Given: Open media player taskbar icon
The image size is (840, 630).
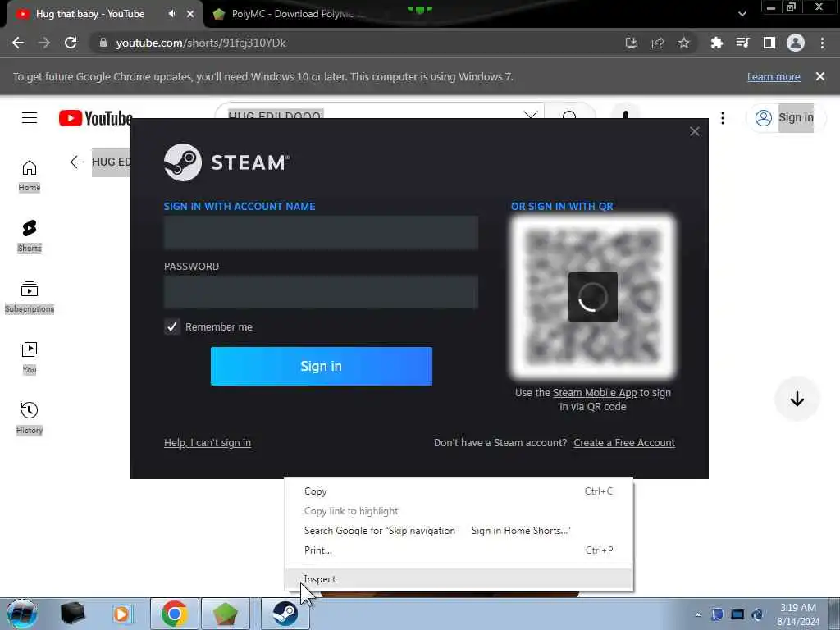Looking at the screenshot, I should tap(121, 614).
